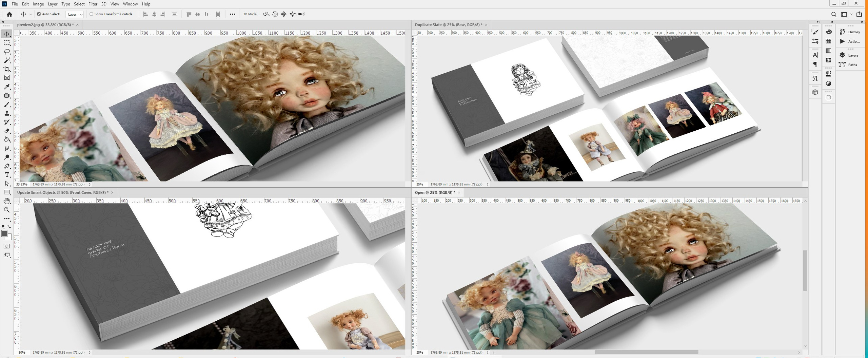
Task: Open the Character panel icon
Action: click(815, 55)
